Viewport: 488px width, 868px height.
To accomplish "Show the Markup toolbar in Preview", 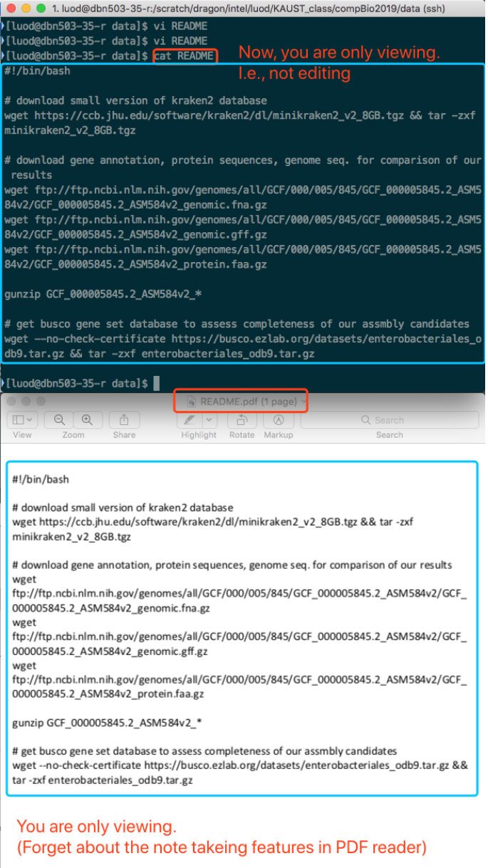I will pyautogui.click(x=279, y=420).
